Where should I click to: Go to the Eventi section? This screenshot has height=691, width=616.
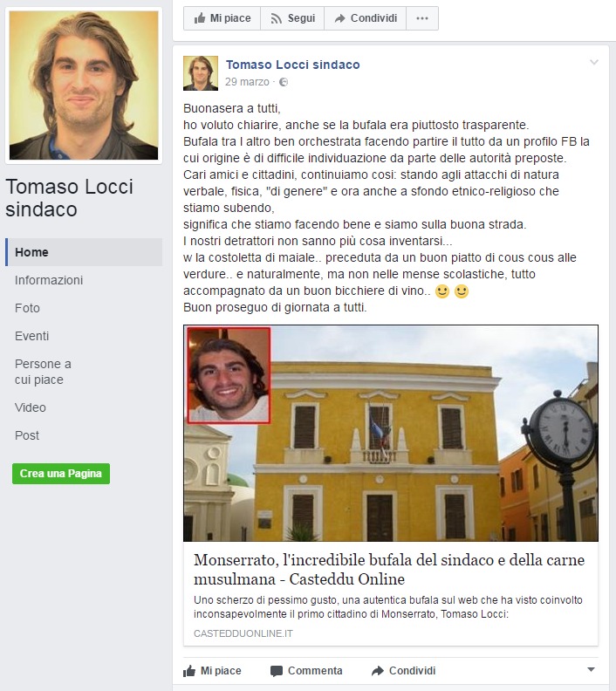(x=31, y=336)
